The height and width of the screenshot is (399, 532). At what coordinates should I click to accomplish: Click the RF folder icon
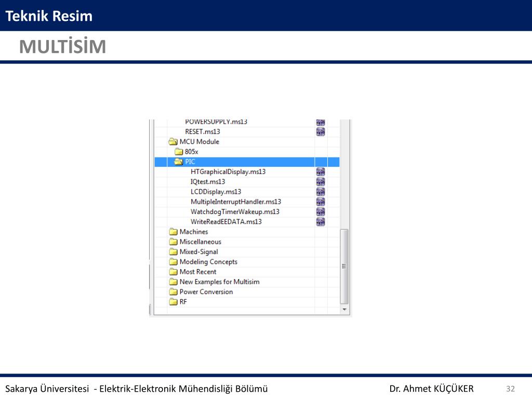coord(174,302)
